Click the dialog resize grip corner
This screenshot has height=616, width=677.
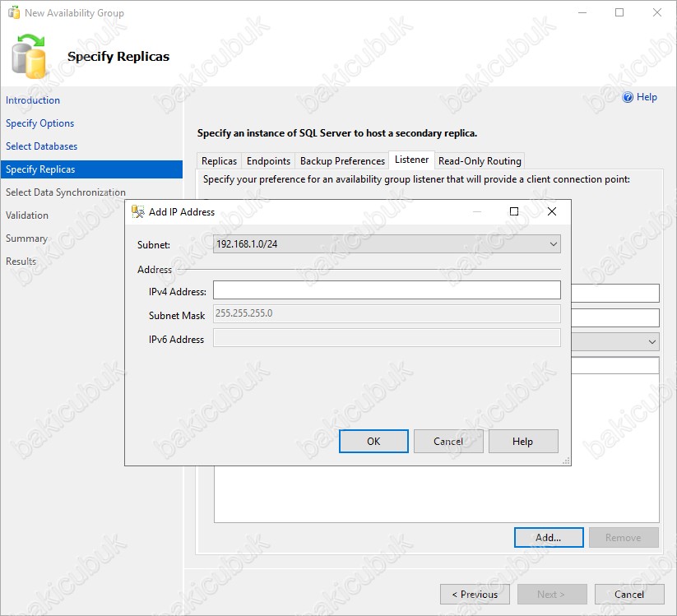[567, 461]
